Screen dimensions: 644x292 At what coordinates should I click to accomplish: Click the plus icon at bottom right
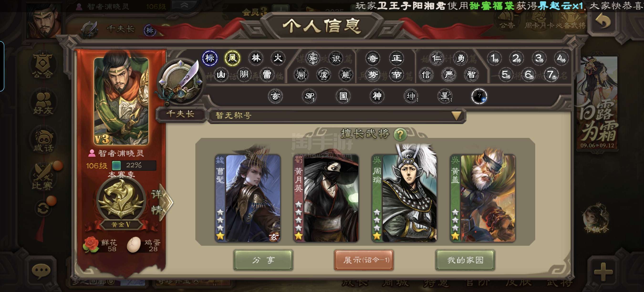tap(603, 272)
